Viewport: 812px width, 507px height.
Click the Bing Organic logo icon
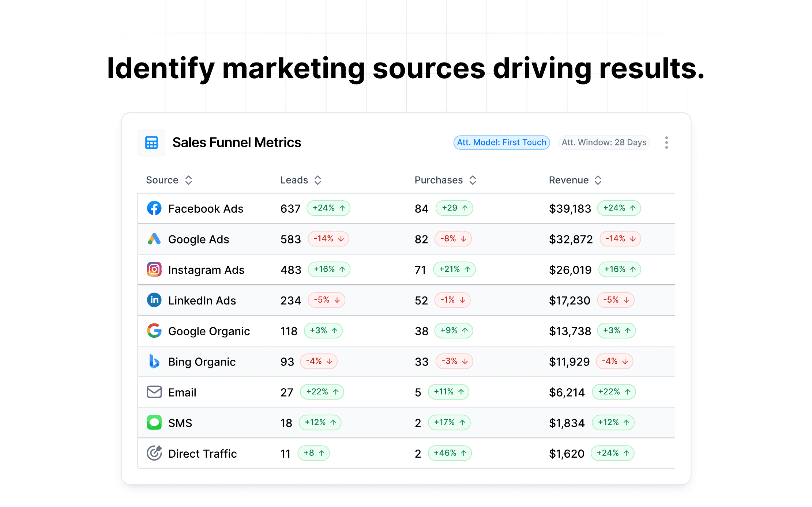154,361
